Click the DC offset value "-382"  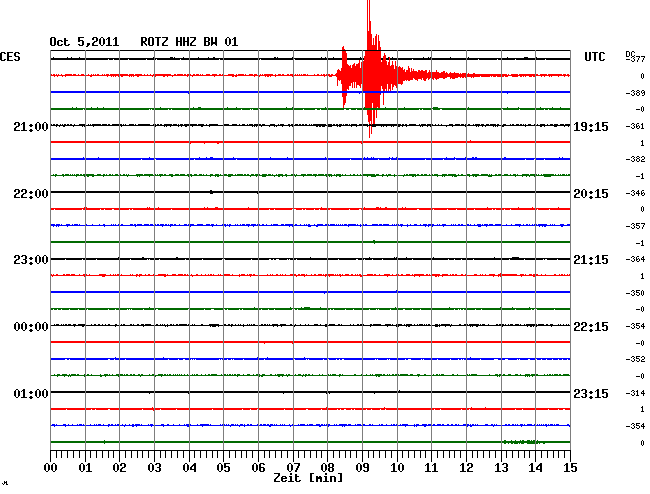click(635, 160)
